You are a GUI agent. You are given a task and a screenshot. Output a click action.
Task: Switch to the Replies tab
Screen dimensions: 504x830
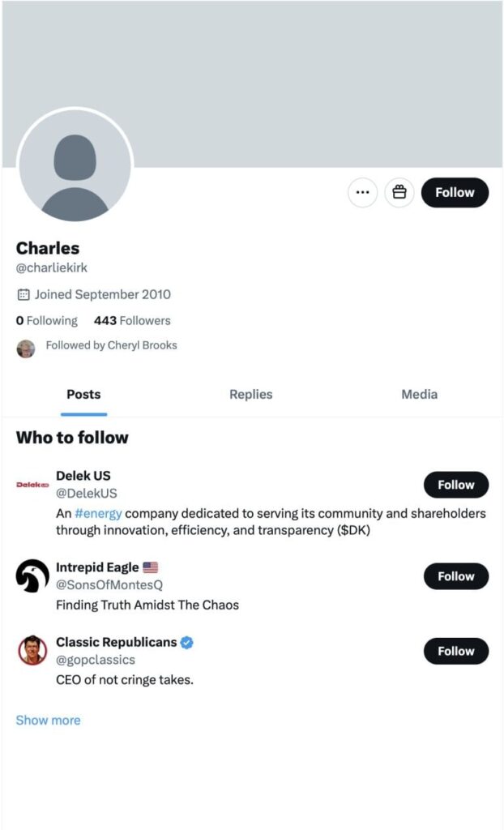pos(251,395)
